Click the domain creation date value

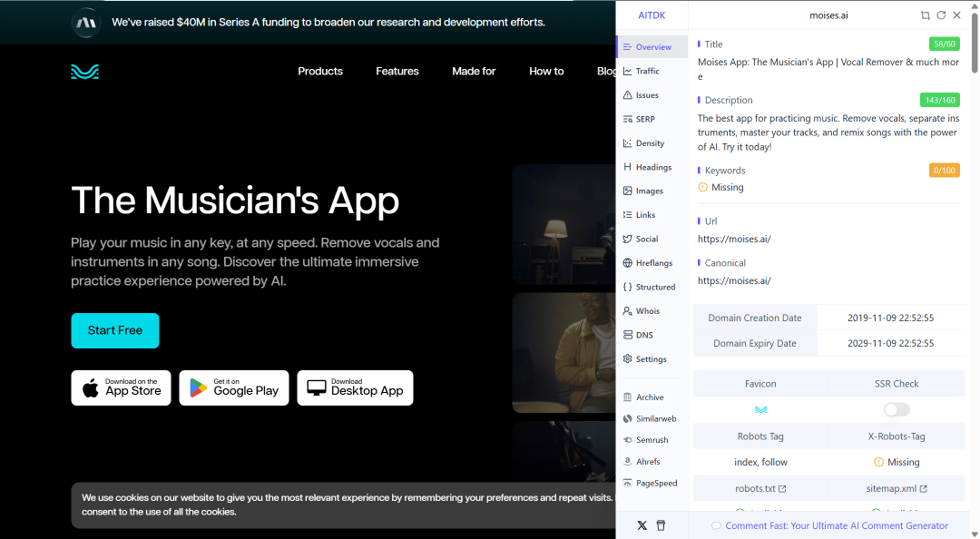[x=891, y=318]
